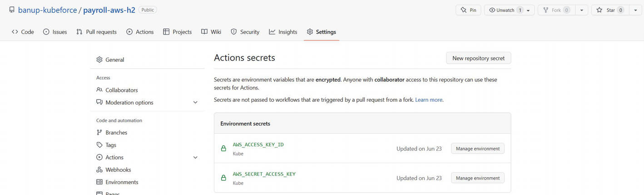Click the New repository secret button

point(478,58)
